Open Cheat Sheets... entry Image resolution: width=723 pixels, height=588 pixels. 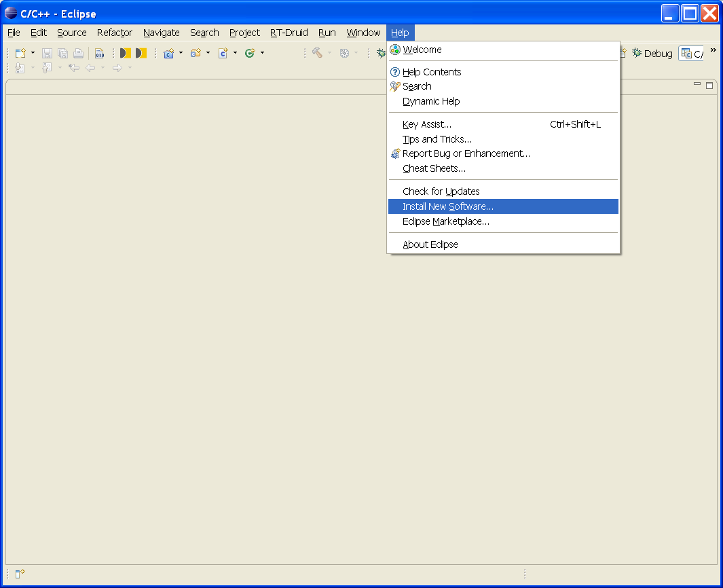(x=503, y=168)
